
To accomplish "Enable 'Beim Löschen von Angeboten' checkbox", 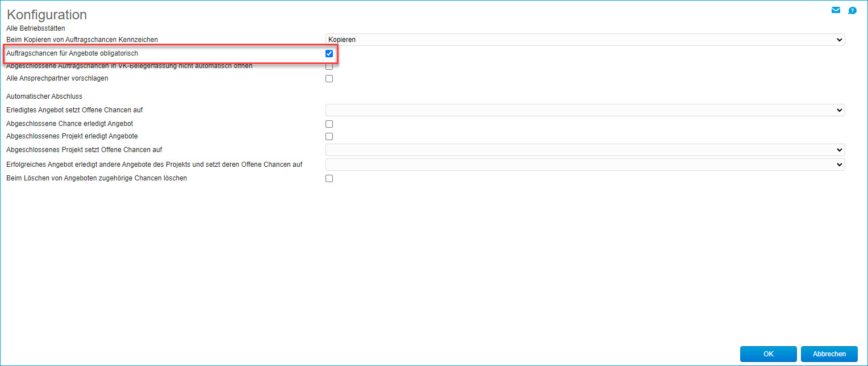I will coord(329,178).
